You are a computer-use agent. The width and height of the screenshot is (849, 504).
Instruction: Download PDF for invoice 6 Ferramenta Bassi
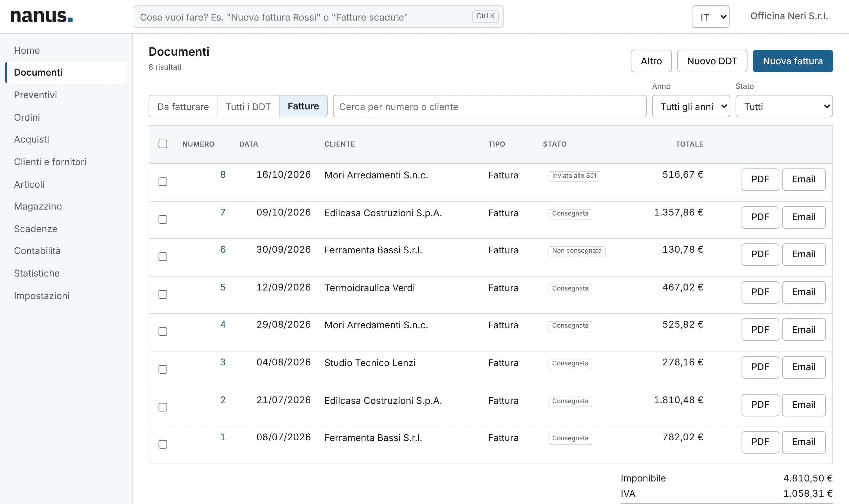point(760,254)
